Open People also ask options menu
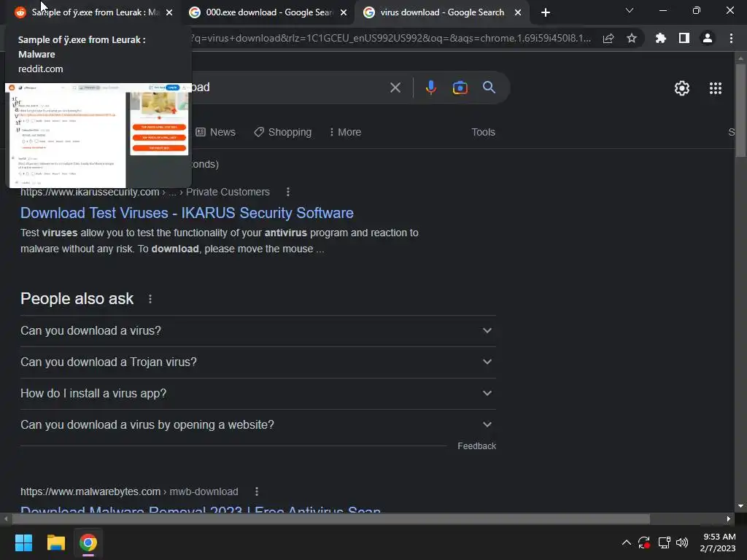This screenshot has height=560, width=747. pyautogui.click(x=150, y=299)
